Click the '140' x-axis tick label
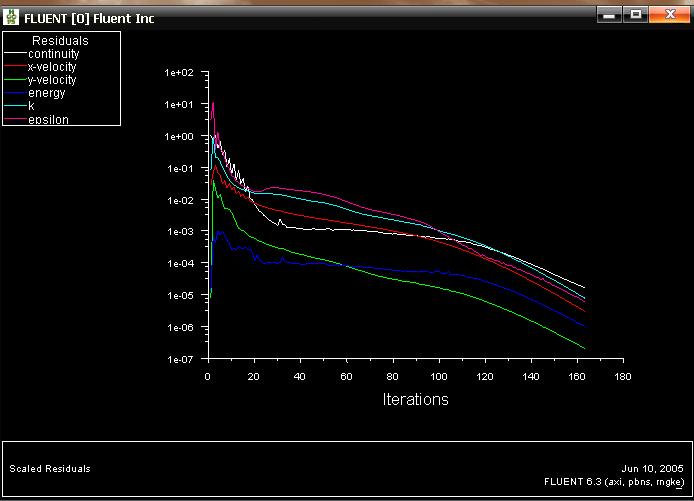Viewport: 694px width, 501px height. [x=531, y=377]
